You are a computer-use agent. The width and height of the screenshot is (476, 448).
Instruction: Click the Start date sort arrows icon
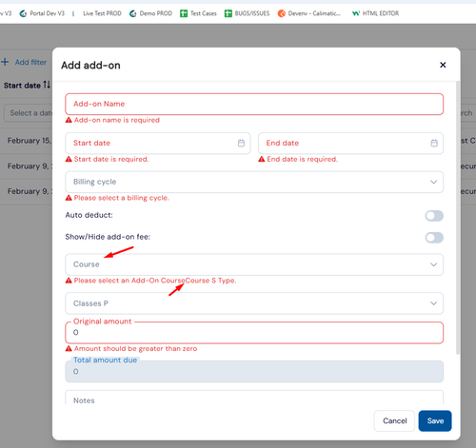(x=47, y=85)
